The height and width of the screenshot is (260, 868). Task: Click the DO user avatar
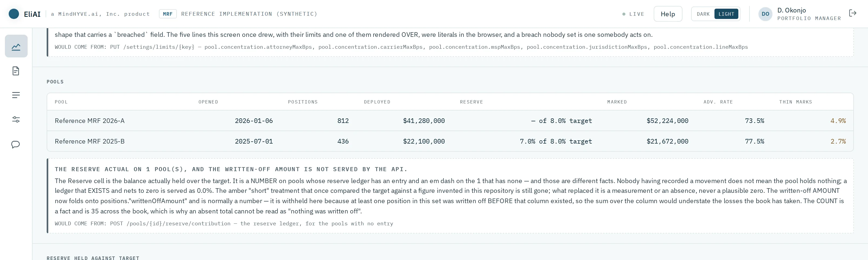tap(765, 14)
